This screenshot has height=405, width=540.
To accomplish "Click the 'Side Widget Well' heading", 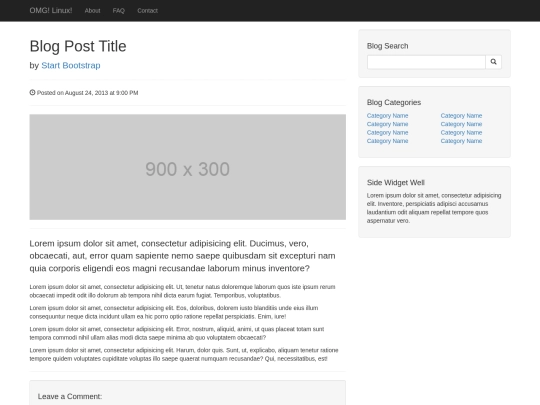I will pos(395,183).
